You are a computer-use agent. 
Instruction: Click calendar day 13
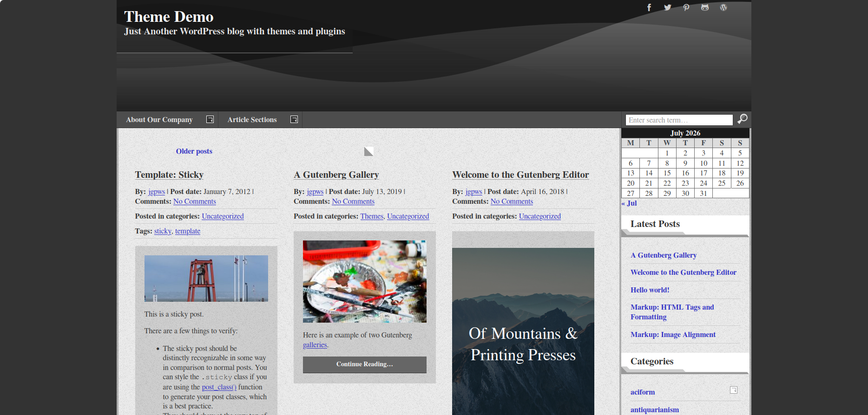631,173
